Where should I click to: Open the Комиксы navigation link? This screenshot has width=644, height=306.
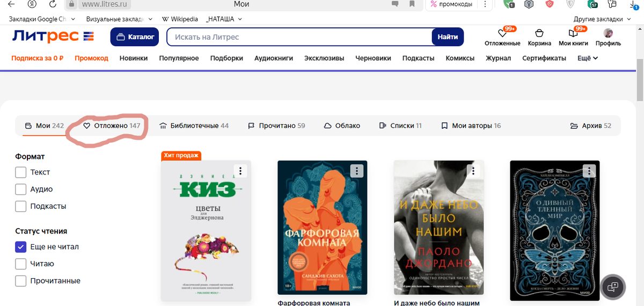point(460,58)
